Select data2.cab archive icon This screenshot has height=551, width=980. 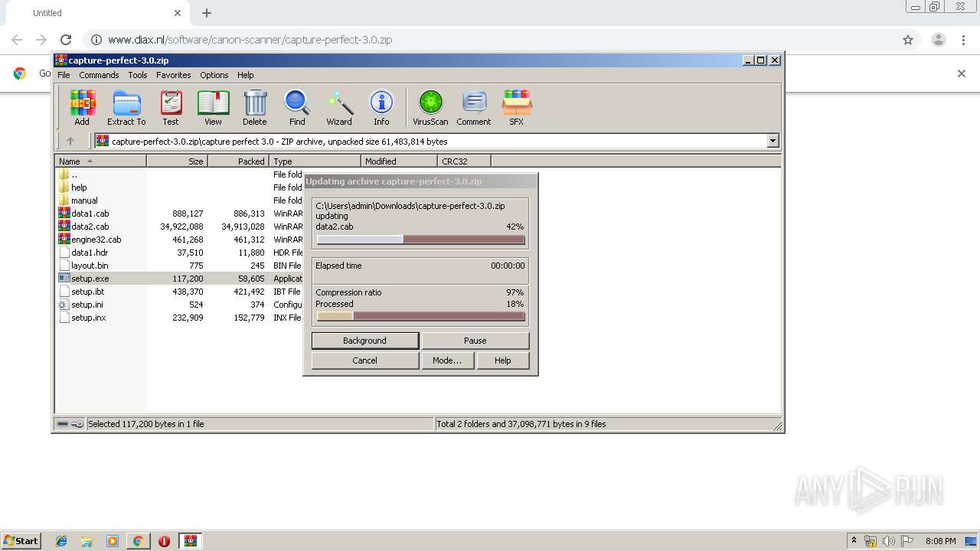click(x=64, y=226)
